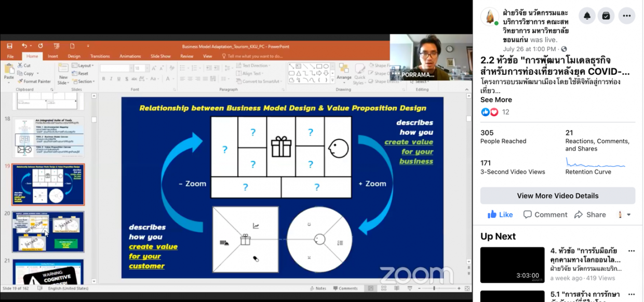Select slide 20 thumbnail in slide panel
The height and width of the screenshot is (302, 644).
click(x=48, y=231)
